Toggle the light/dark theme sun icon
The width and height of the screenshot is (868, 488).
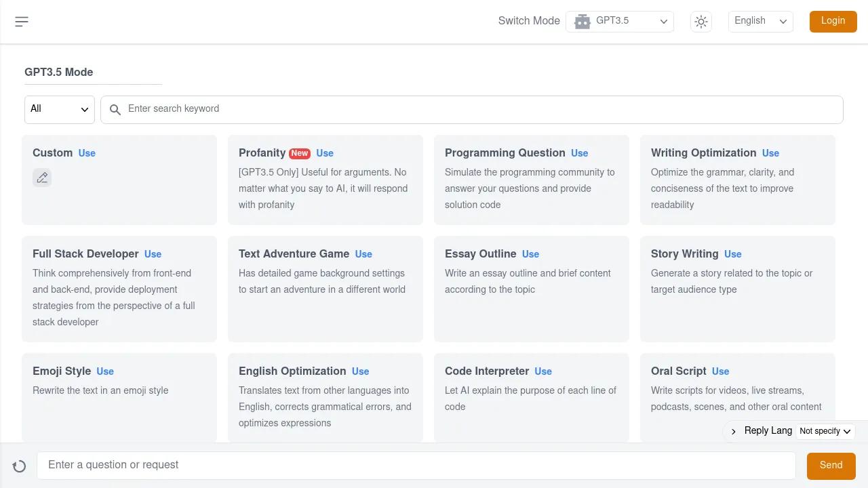(x=701, y=22)
